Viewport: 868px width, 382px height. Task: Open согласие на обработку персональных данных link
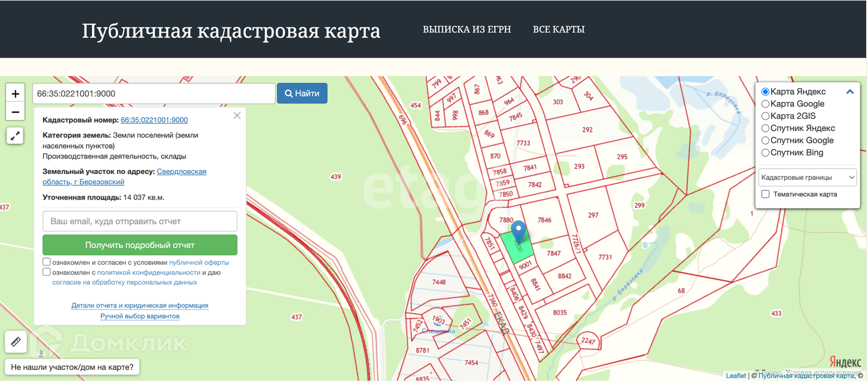[125, 282]
